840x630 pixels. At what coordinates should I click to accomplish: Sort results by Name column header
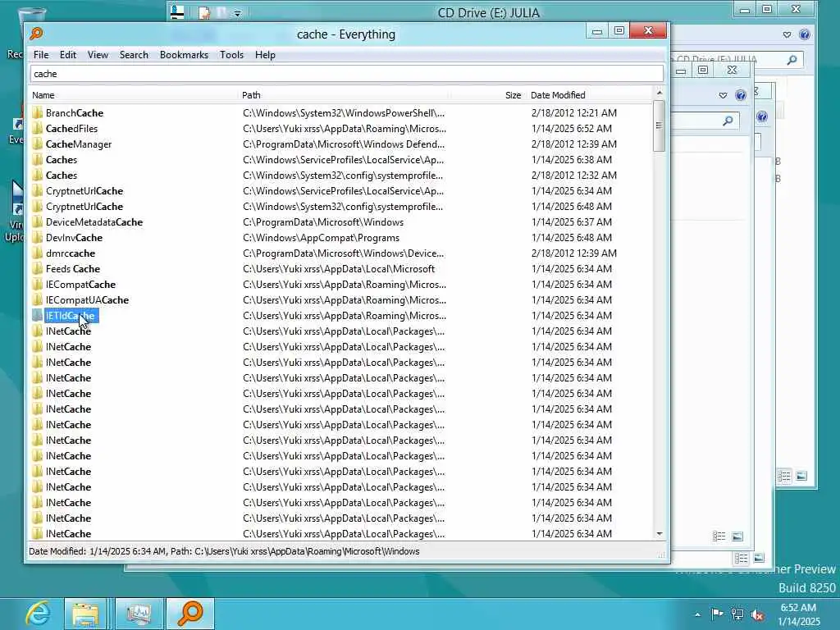tap(133, 95)
